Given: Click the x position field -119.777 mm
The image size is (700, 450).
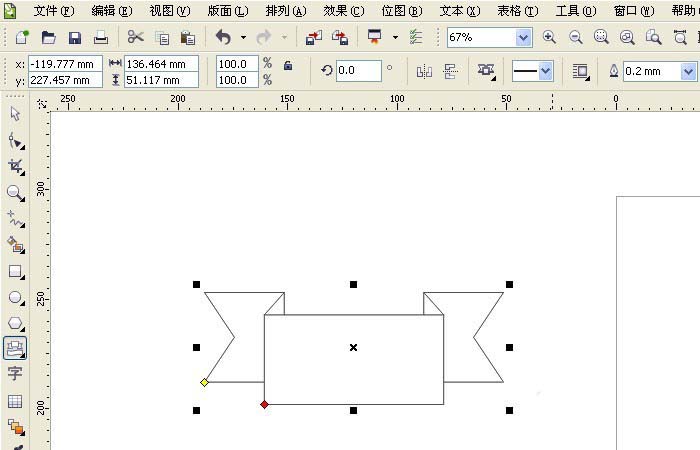Looking at the screenshot, I should tap(65, 64).
